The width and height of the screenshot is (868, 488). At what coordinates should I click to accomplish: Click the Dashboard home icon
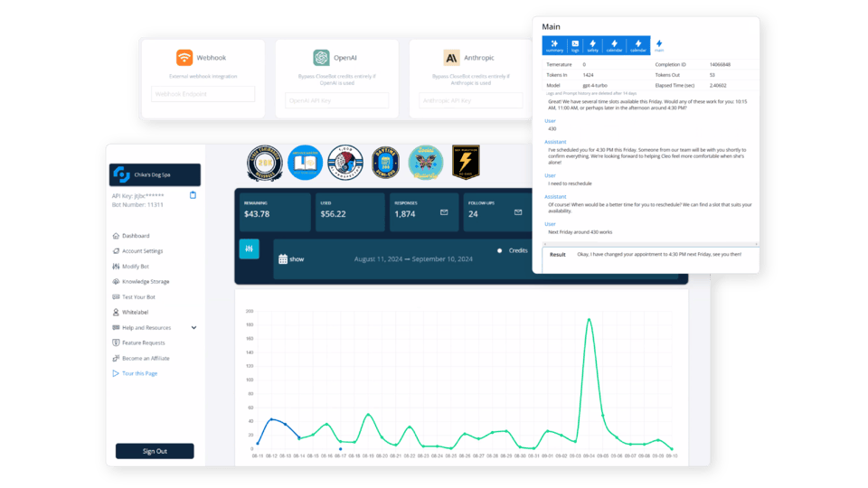[116, 236]
